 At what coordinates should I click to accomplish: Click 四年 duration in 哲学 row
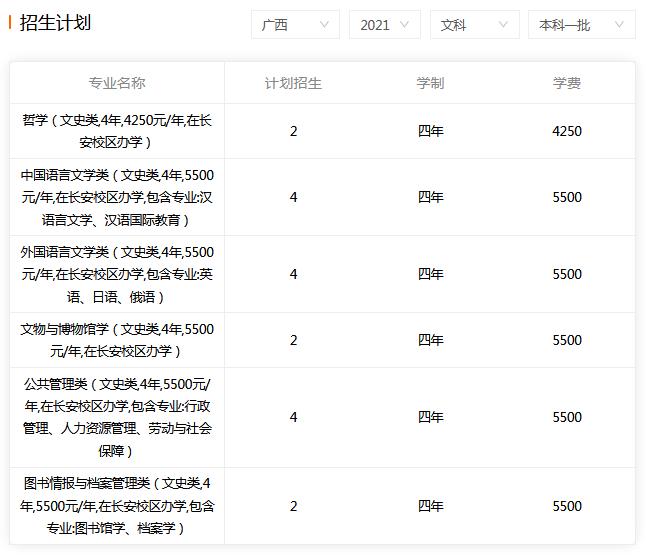(431, 131)
